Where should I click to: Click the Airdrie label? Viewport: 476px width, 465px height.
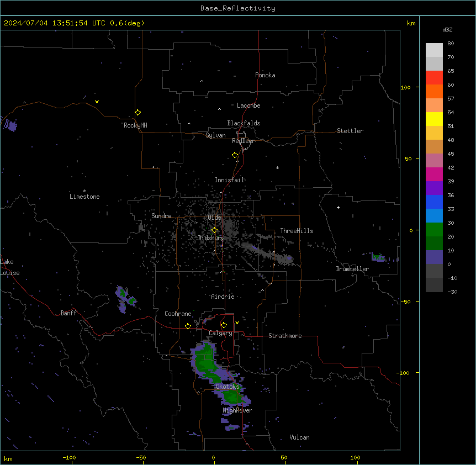point(223,297)
